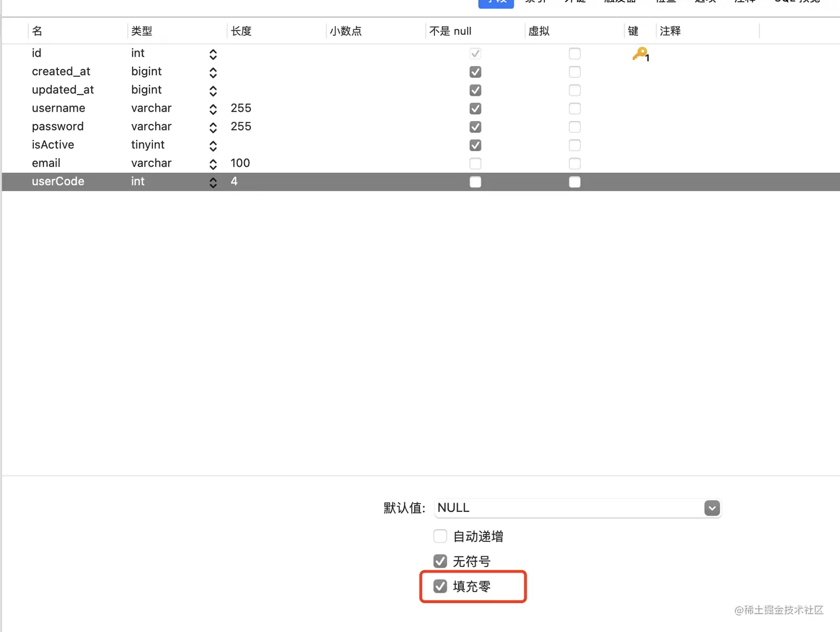Open type selector arrows for created_at row

(x=213, y=72)
